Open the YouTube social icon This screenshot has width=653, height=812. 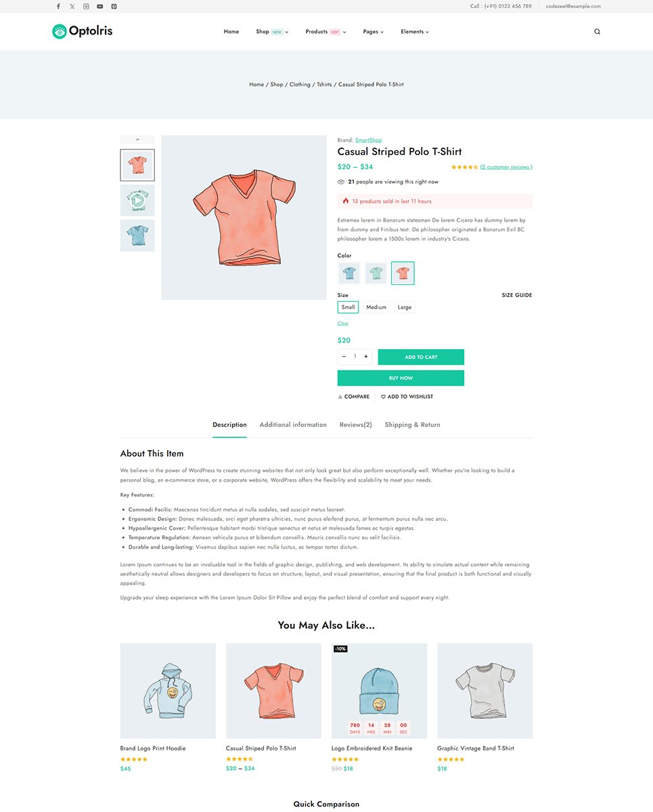pos(100,6)
